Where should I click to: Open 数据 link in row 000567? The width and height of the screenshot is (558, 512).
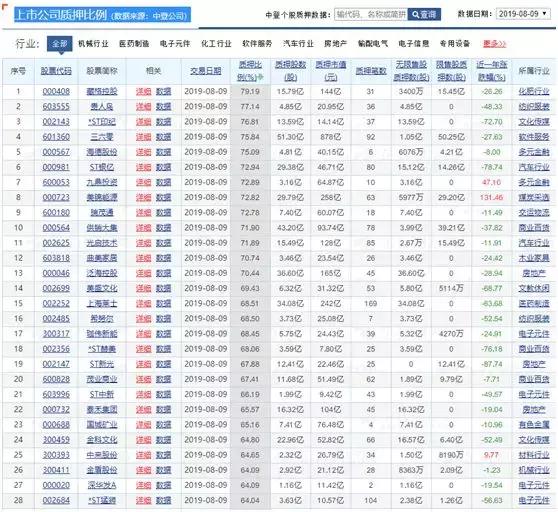click(x=163, y=152)
